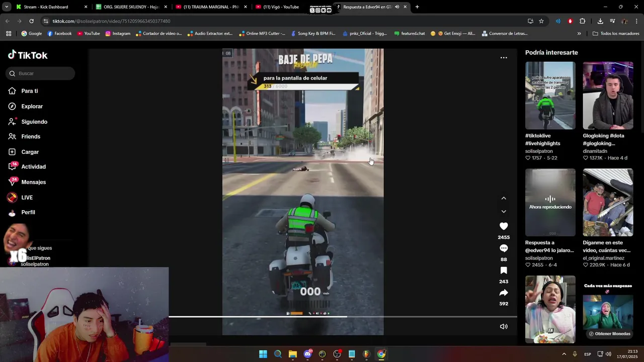Open the Instagram bookmark
This screenshot has width=644, height=362.
coord(118,34)
